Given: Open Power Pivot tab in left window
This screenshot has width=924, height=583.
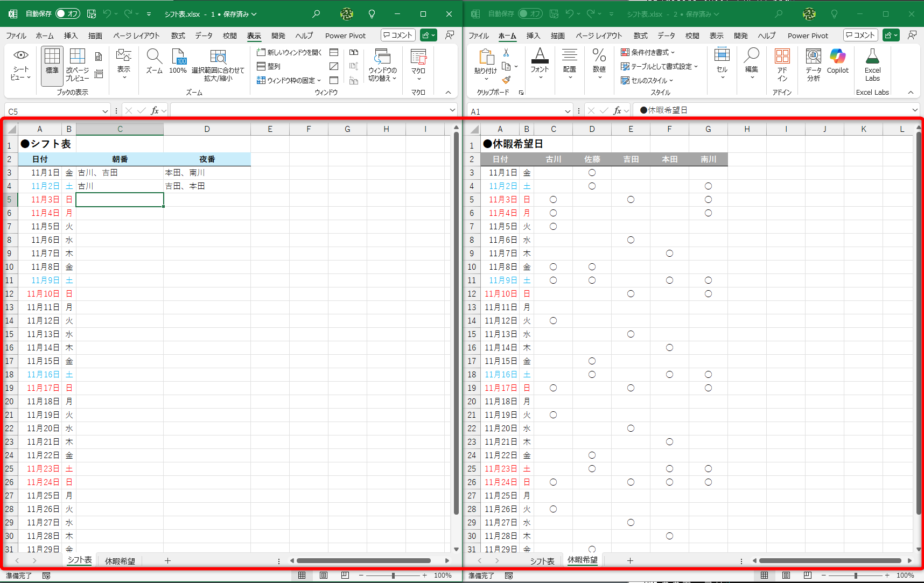Looking at the screenshot, I should coord(345,36).
